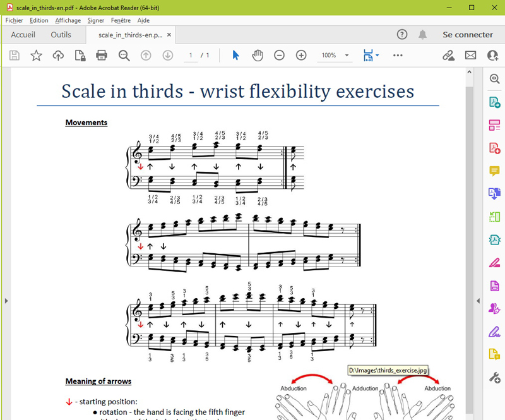Activate the arrow Selection tool

pos(235,56)
